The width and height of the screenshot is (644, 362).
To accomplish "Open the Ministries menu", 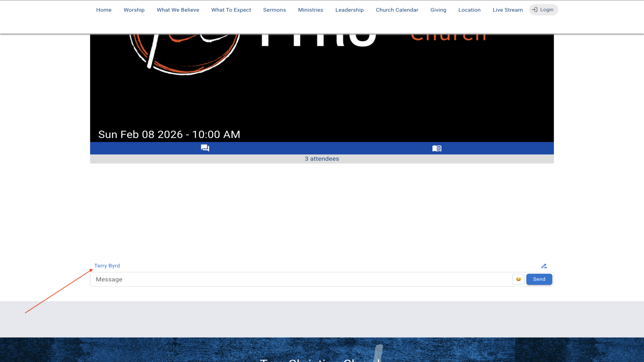I will 311,10.
